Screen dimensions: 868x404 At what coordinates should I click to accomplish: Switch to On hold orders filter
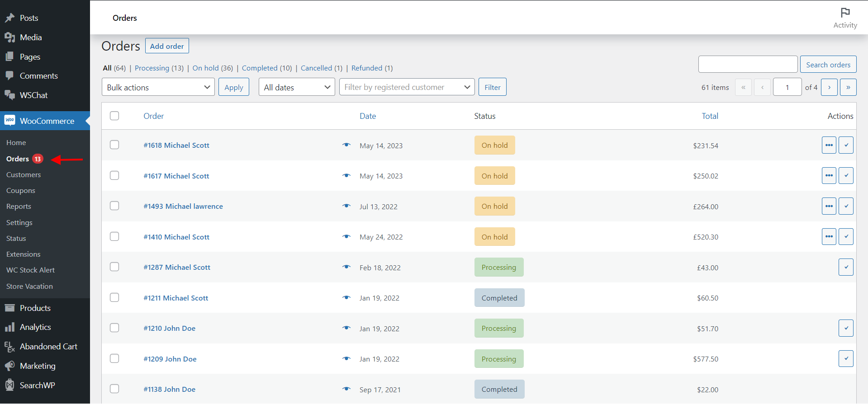pyautogui.click(x=206, y=68)
